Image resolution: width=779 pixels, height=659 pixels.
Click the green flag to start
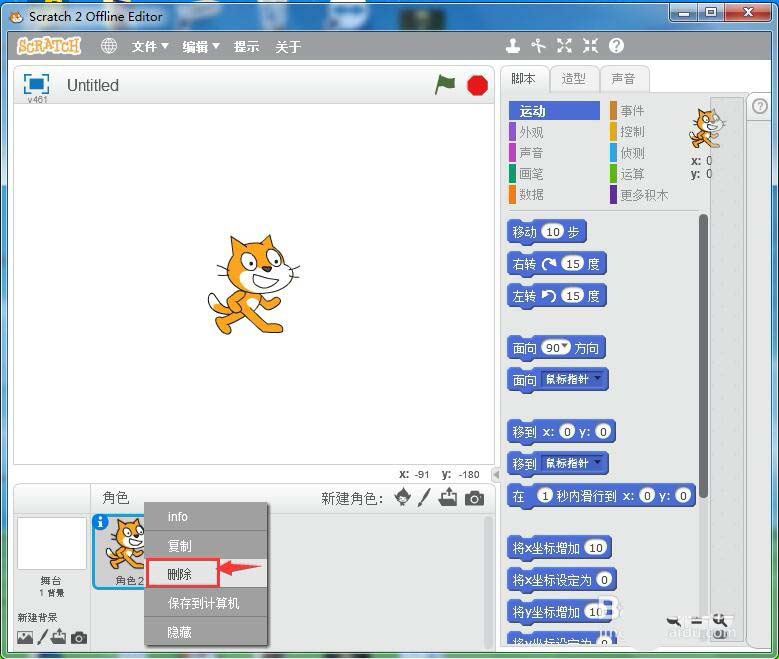(445, 84)
